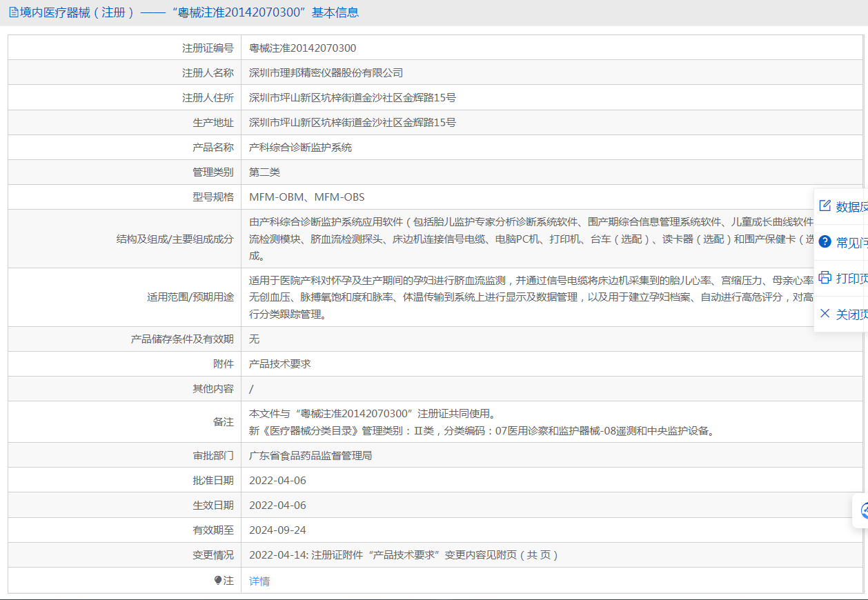Image resolution: width=868 pixels, height=600 pixels.
Task: Select the 批准日期 date 2022-04-06
Action: pos(277,481)
